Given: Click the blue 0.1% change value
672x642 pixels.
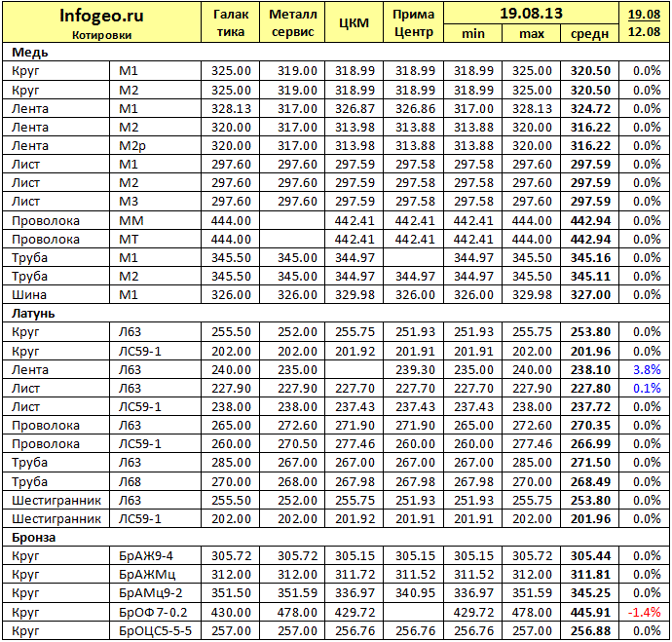Looking at the screenshot, I should pyautogui.click(x=647, y=388).
